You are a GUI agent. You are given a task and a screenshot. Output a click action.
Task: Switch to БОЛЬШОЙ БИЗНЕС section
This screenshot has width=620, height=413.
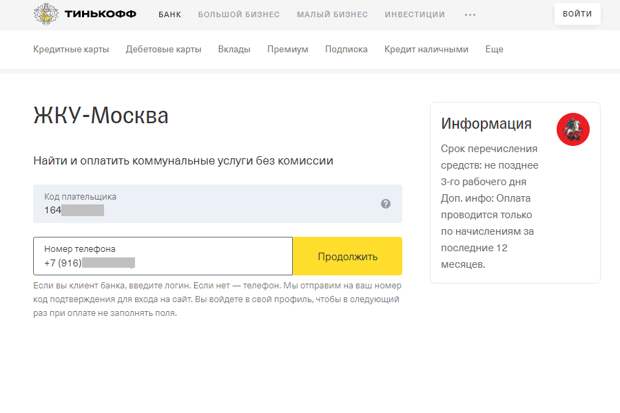[239, 15]
